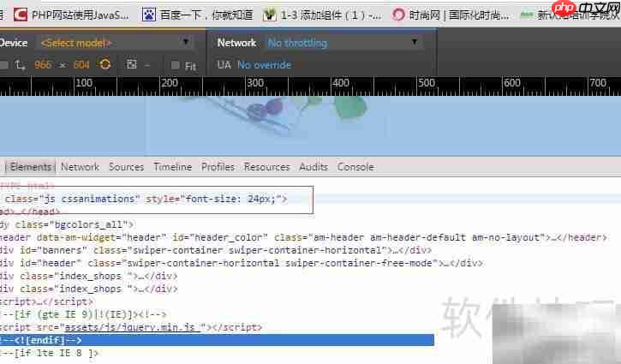
Task: Click the arrow of the Select model dropdown
Action: [185, 42]
